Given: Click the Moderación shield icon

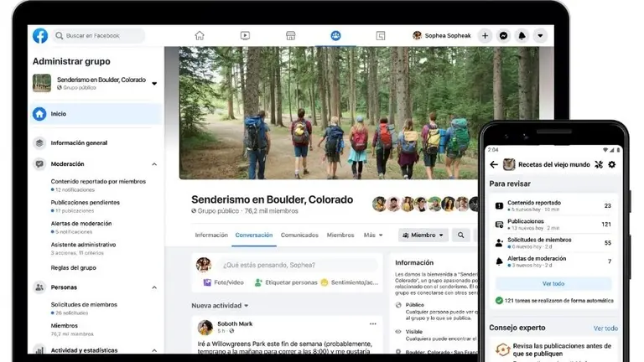Looking at the screenshot, I should [39, 164].
